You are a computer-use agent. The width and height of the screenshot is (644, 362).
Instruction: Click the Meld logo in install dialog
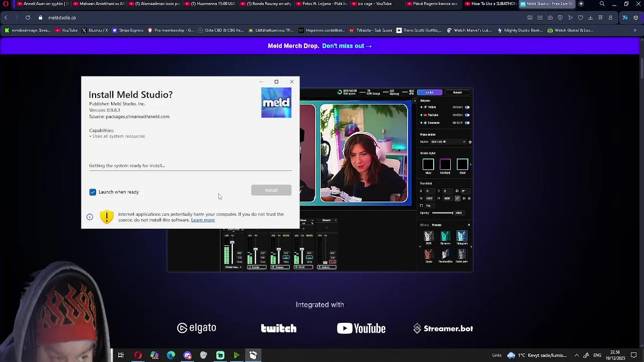276,103
